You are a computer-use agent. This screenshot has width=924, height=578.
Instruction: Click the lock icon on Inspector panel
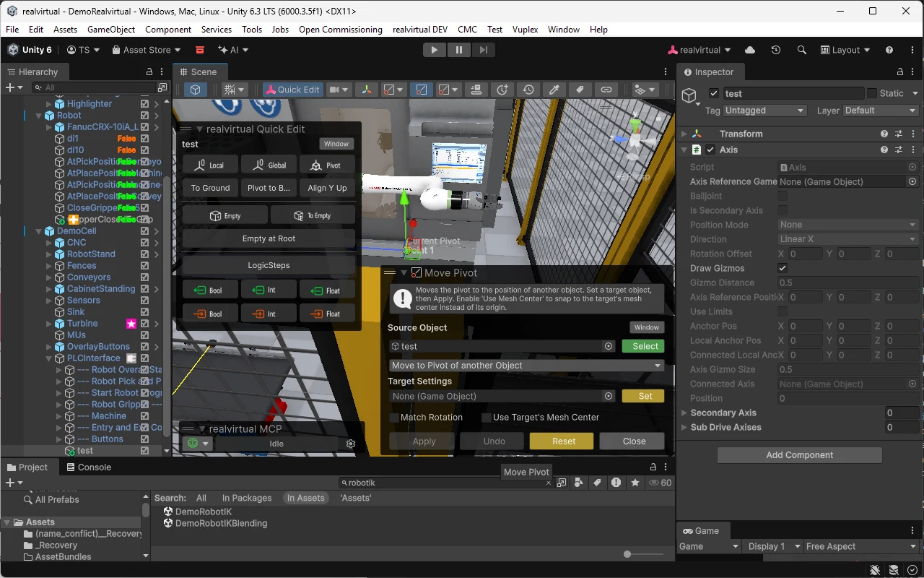pyautogui.click(x=900, y=72)
